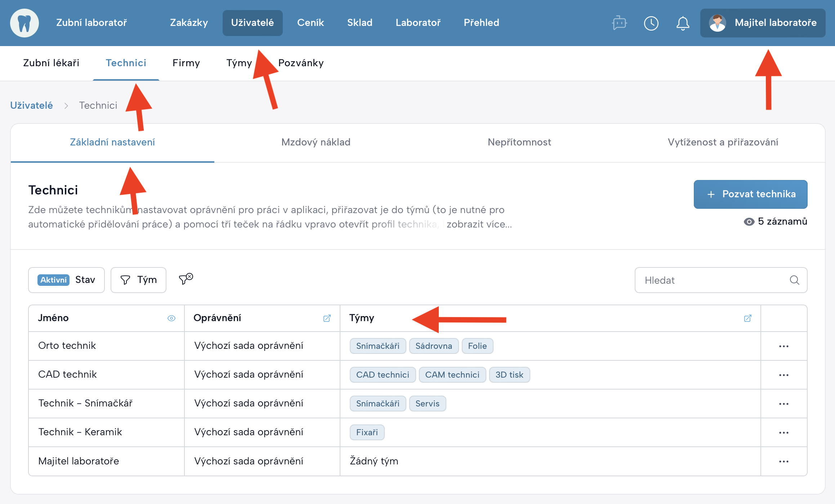Clear all filters with the funnel-x icon
835x504 pixels.
click(x=186, y=279)
